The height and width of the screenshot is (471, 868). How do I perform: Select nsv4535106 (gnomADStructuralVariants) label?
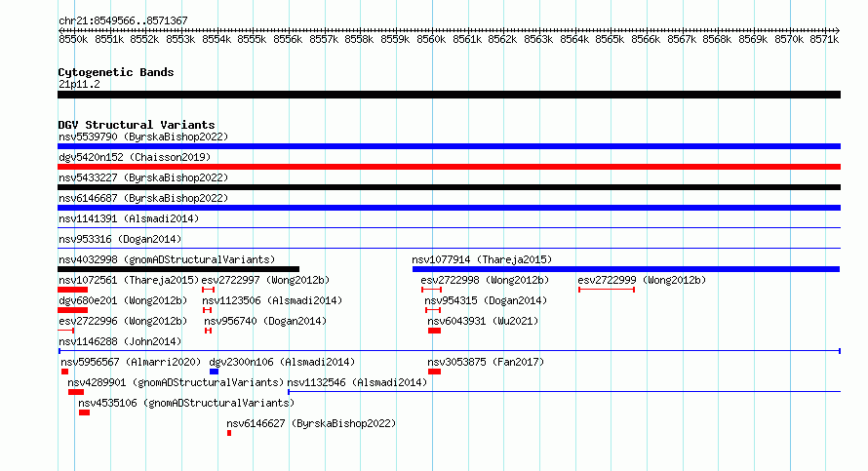[186, 403]
